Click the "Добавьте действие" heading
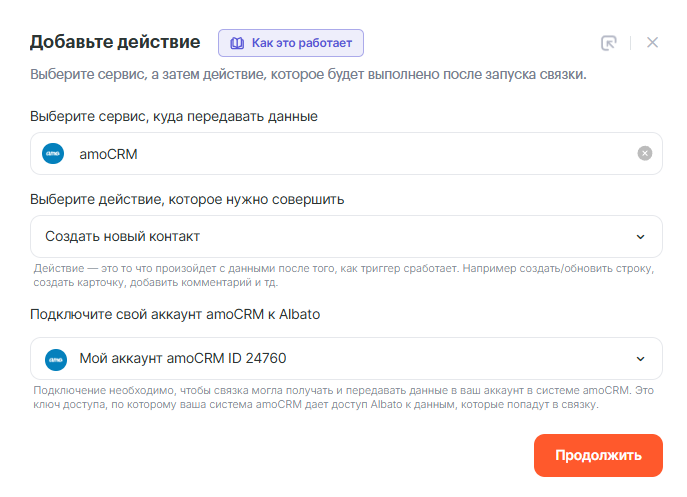The width and height of the screenshot is (687, 497). tap(115, 42)
